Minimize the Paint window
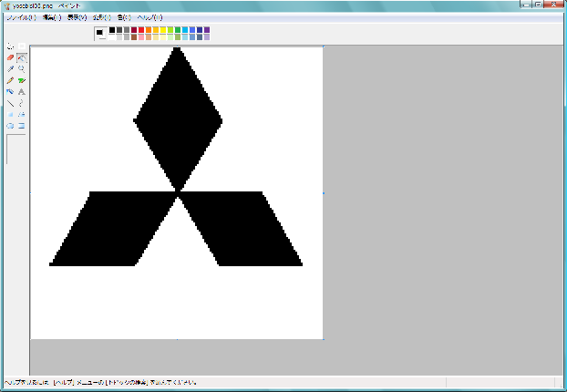 pyautogui.click(x=527, y=4)
